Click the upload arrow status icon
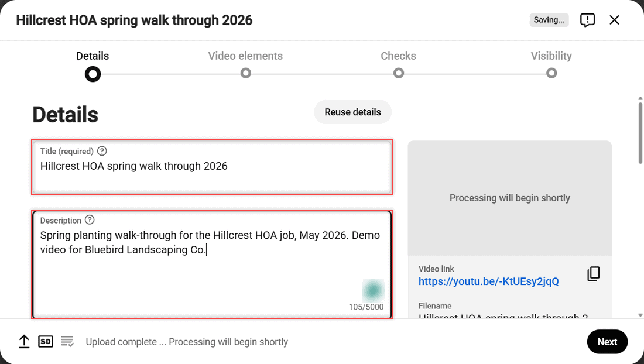Image resolution: width=644 pixels, height=364 pixels. [x=24, y=341]
